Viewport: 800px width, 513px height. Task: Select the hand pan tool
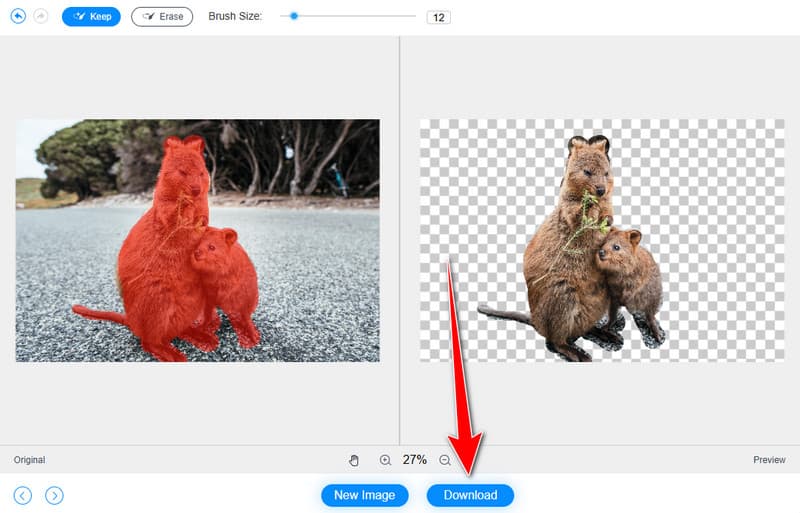coord(354,460)
